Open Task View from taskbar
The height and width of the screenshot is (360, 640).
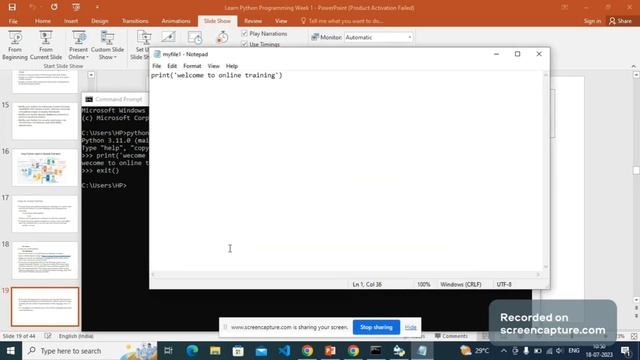(x=168, y=351)
